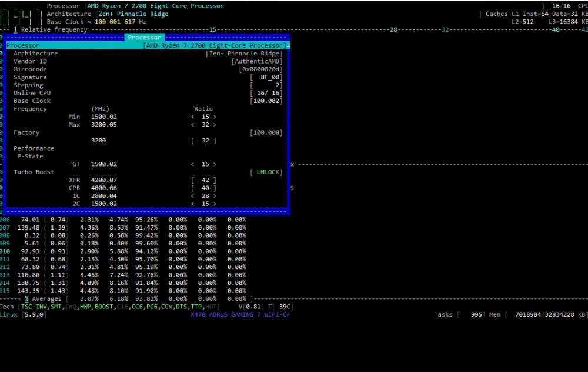The image size is (588, 372).
Task: Select the Min frequency ratio 15 stepper
Action: (203, 117)
